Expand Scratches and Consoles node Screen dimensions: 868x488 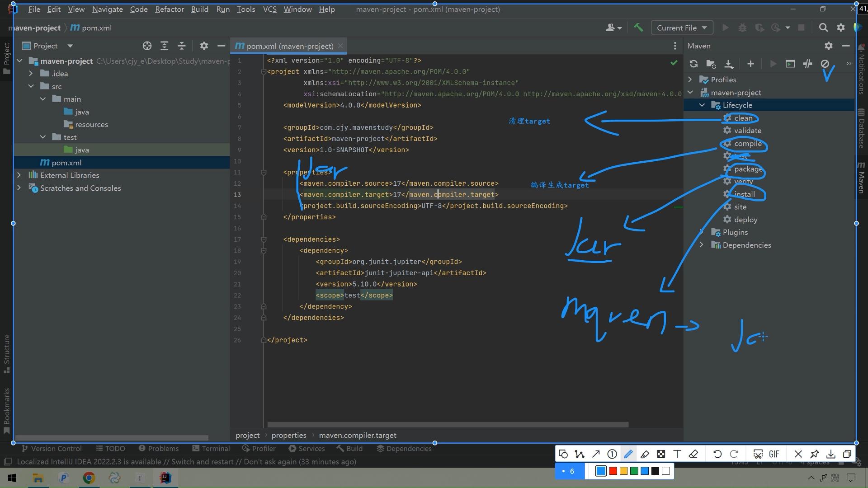point(19,188)
